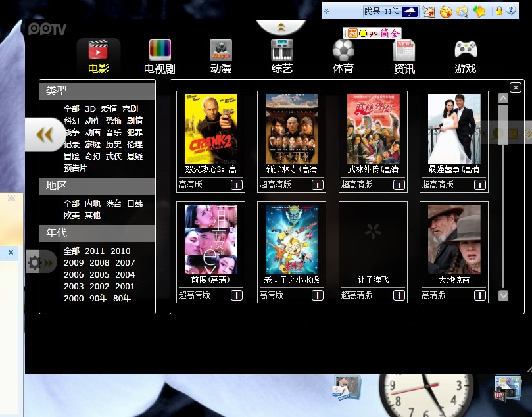Open the 游戏 games category
The width and height of the screenshot is (532, 417).
[x=466, y=57]
